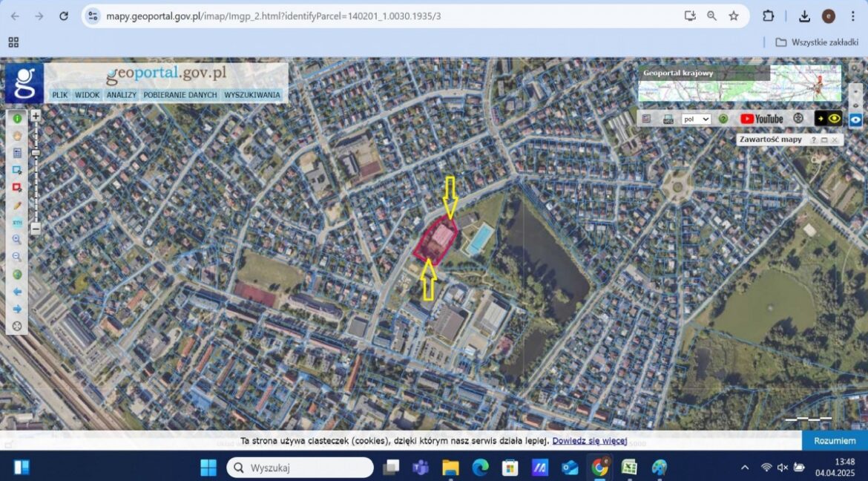Open the WYSZUKIWANIA menu
Viewport: 868px width, 481px height.
point(252,95)
